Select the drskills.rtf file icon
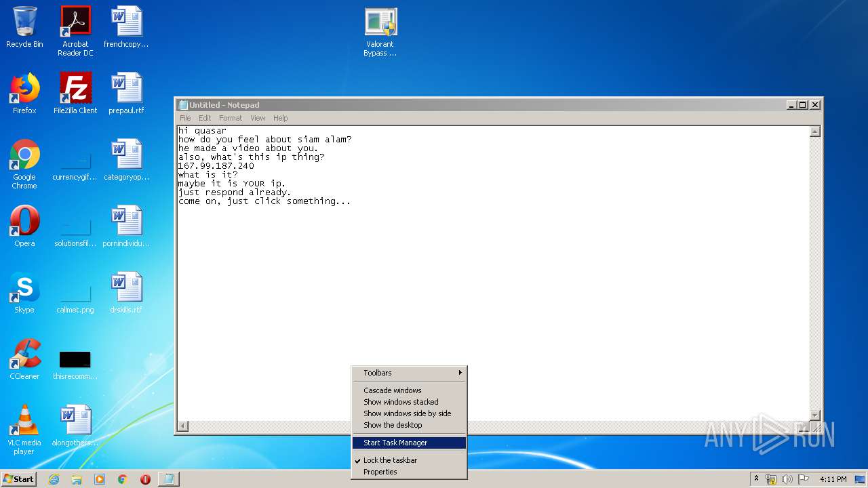The height and width of the screenshot is (488, 868). click(126, 293)
